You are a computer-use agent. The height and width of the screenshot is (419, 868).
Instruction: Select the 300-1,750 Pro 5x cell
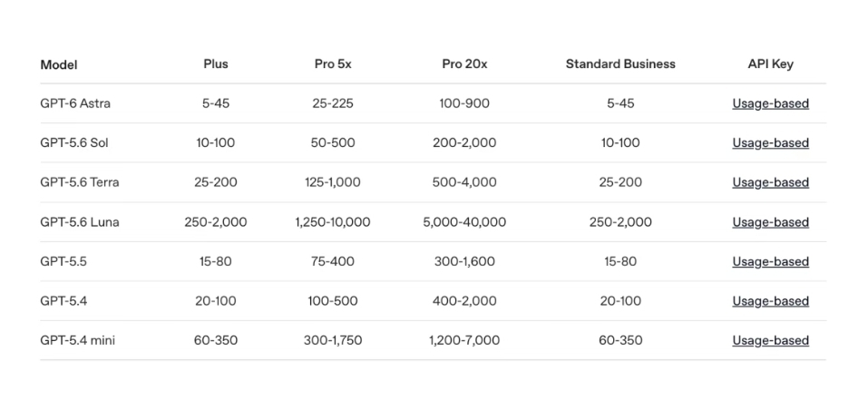[x=333, y=341]
